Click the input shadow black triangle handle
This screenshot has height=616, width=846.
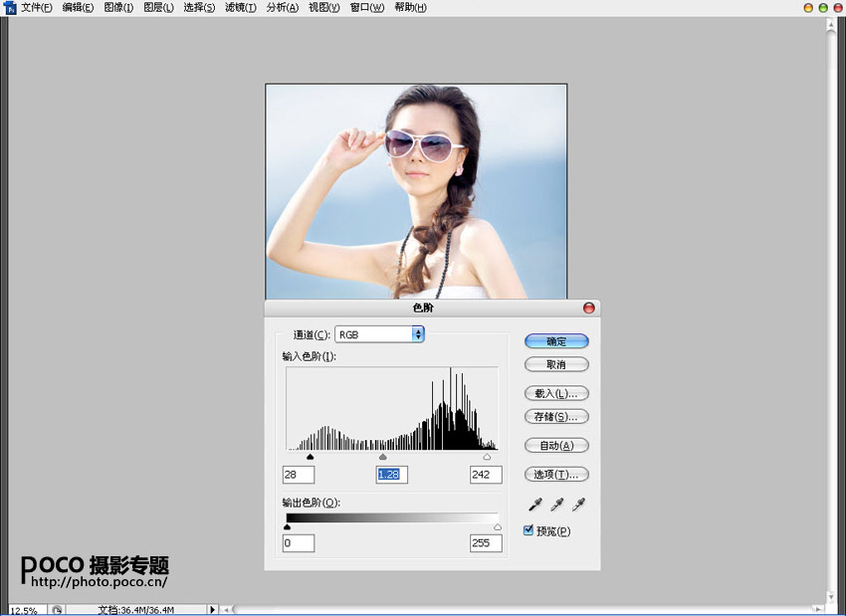coord(310,457)
